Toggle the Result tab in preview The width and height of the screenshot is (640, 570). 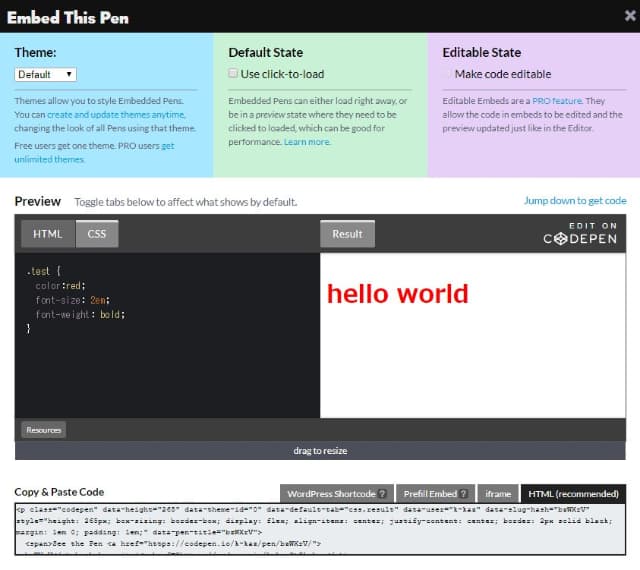pyautogui.click(x=347, y=234)
